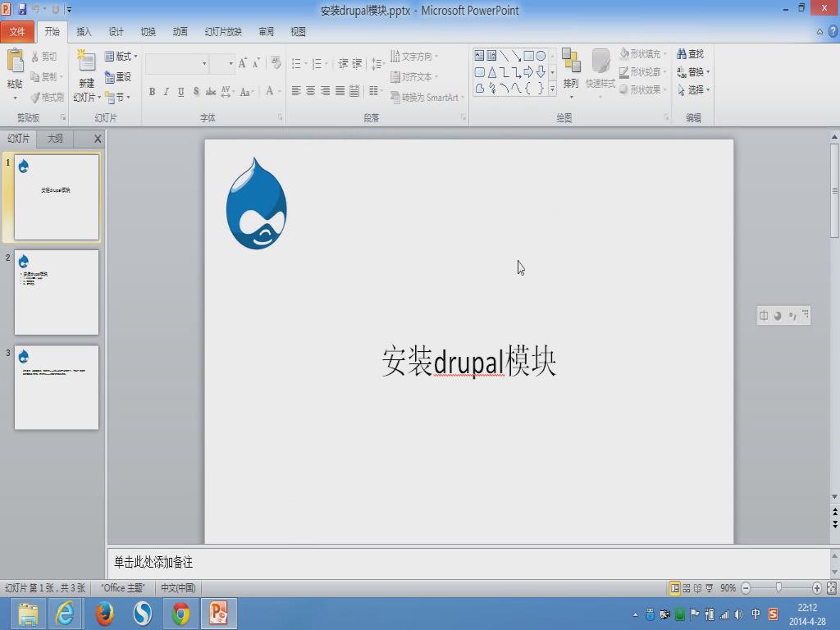Viewport: 840px width, 630px height.
Task: Open the font name combo box
Action: [177, 63]
